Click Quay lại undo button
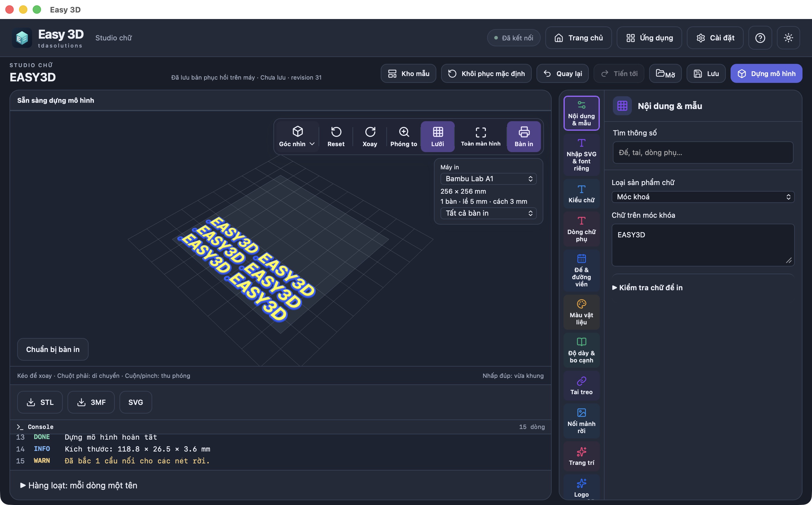 [x=562, y=73]
